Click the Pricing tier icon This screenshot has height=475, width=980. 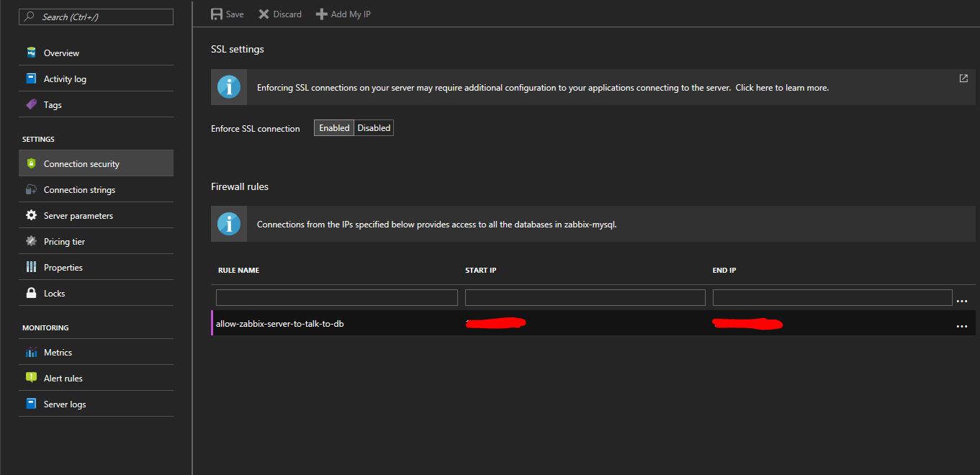pos(31,241)
